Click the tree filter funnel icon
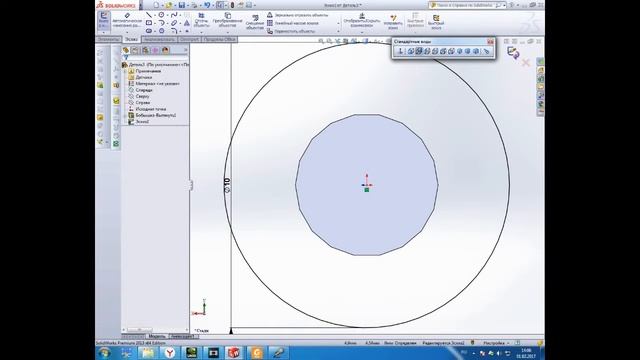 coord(126,58)
